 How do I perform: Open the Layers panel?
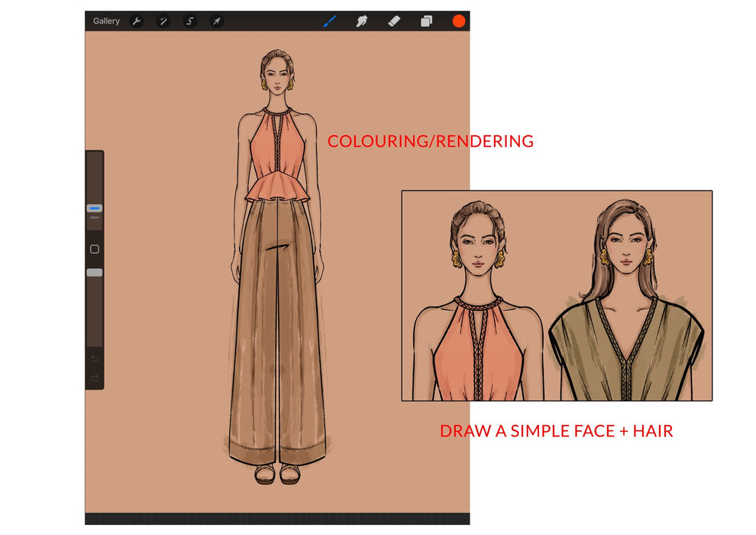(x=425, y=21)
